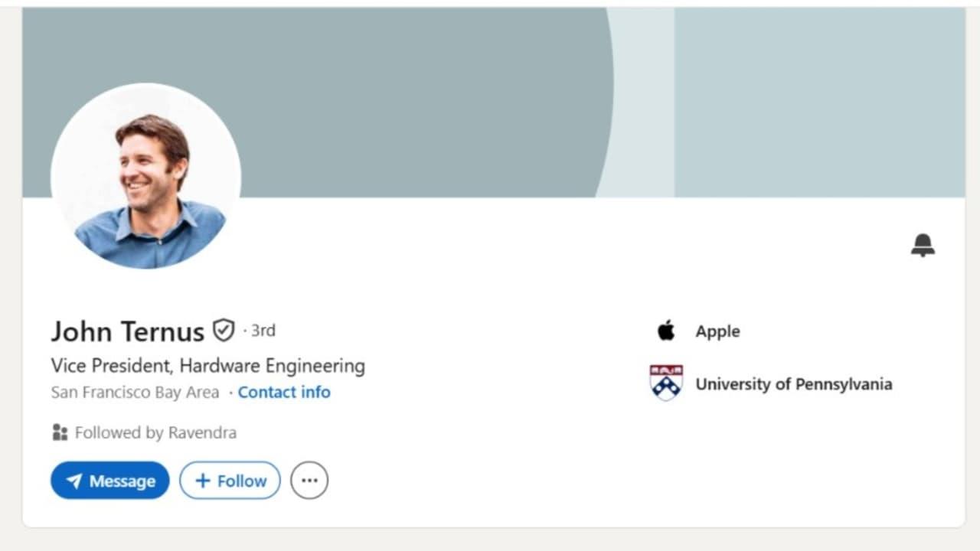Open the University of Pennsylvania link
Image resolution: width=980 pixels, height=551 pixels.
click(x=793, y=384)
